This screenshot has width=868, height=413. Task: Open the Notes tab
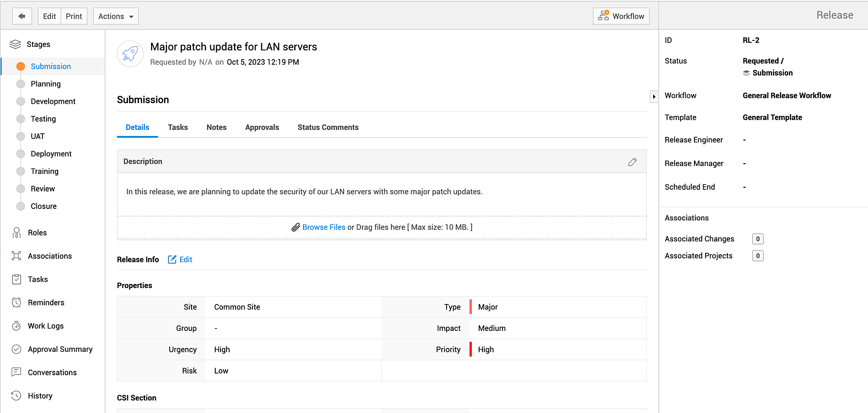pyautogui.click(x=217, y=127)
